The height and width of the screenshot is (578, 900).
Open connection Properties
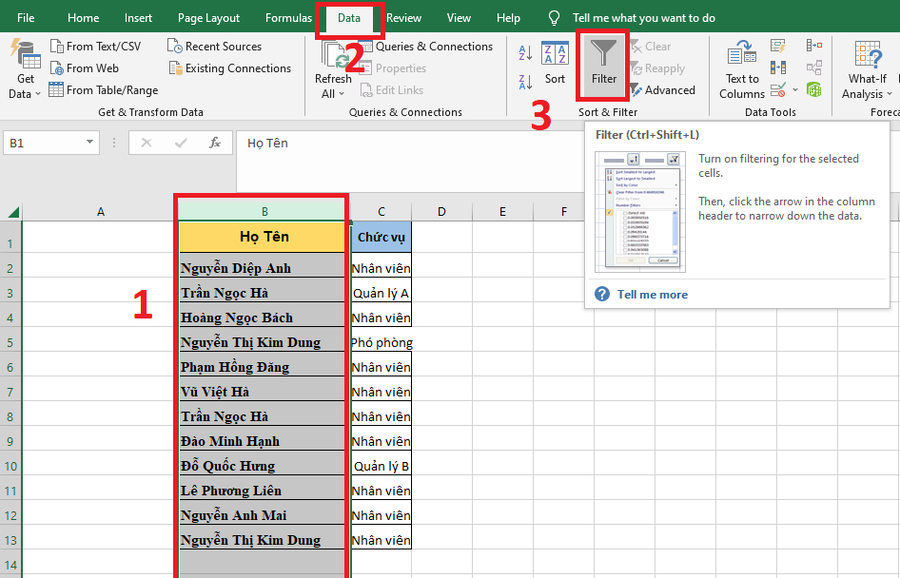point(393,68)
